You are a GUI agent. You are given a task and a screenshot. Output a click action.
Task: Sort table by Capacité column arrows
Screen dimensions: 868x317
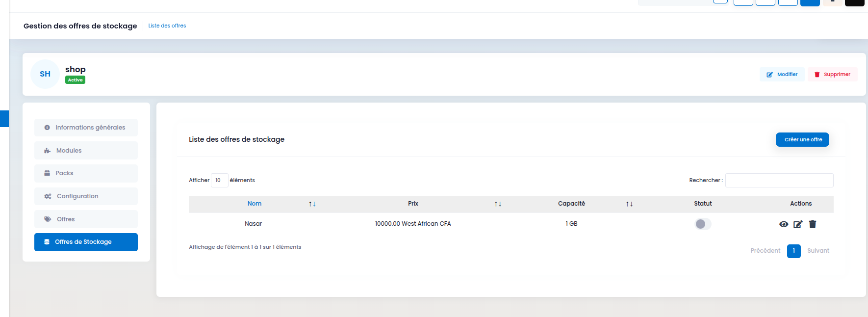(x=629, y=204)
